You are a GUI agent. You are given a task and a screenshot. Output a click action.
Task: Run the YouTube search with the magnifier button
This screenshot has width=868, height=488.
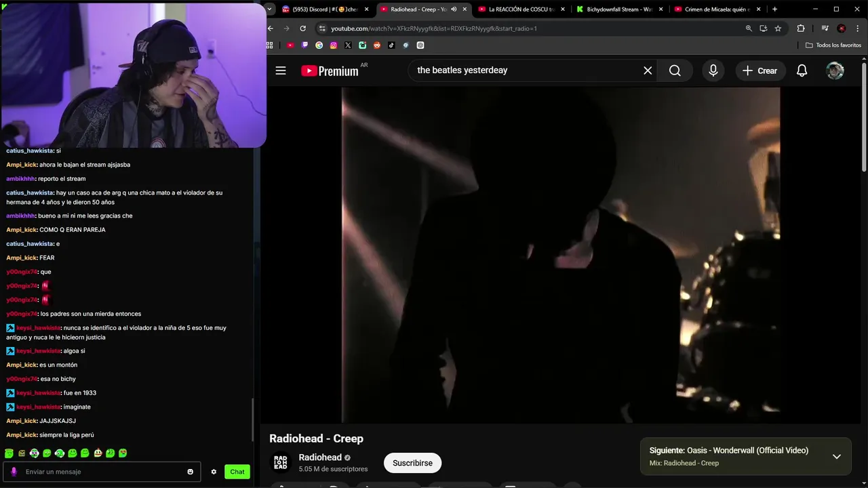point(675,70)
